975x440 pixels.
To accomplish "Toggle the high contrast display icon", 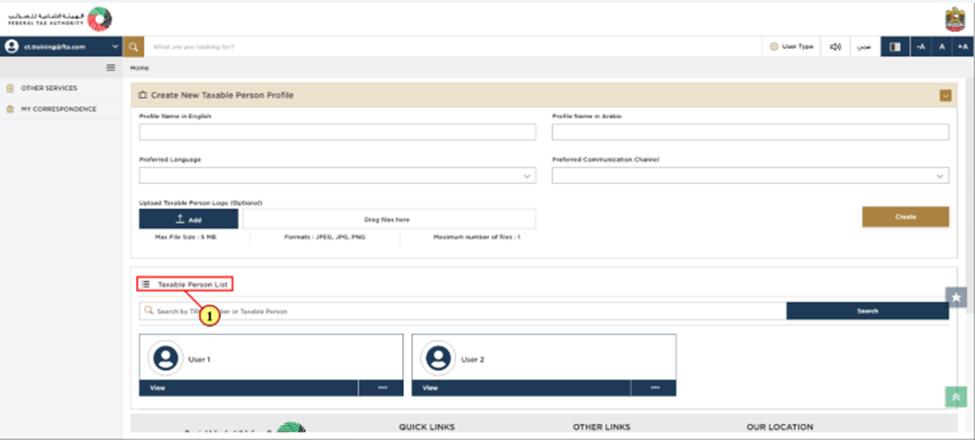I will point(895,46).
